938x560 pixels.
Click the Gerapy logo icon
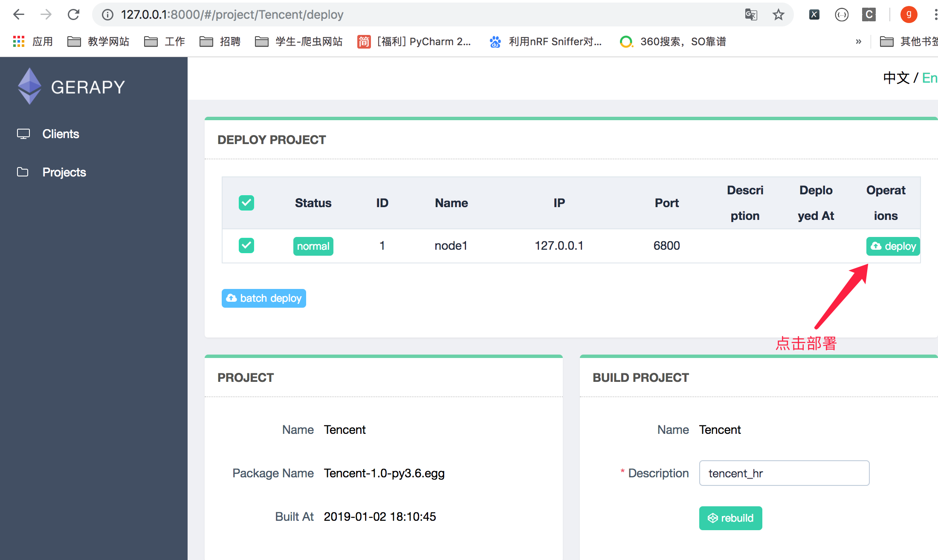[x=29, y=86]
